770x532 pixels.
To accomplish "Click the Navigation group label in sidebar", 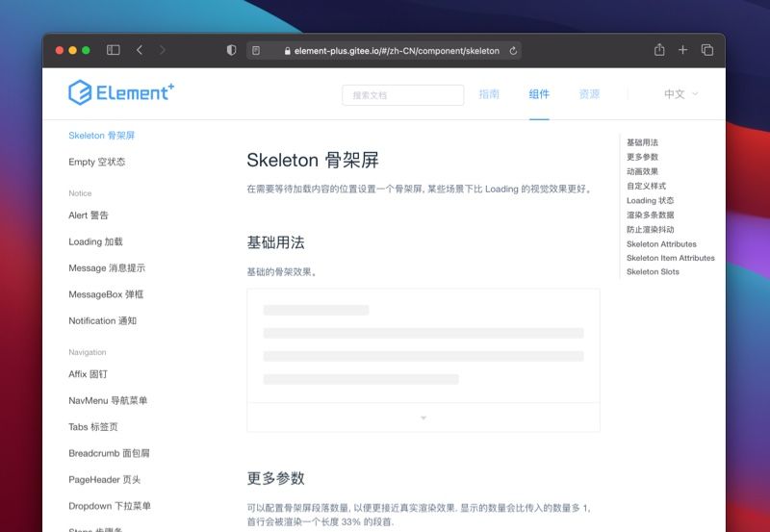I will click(88, 352).
